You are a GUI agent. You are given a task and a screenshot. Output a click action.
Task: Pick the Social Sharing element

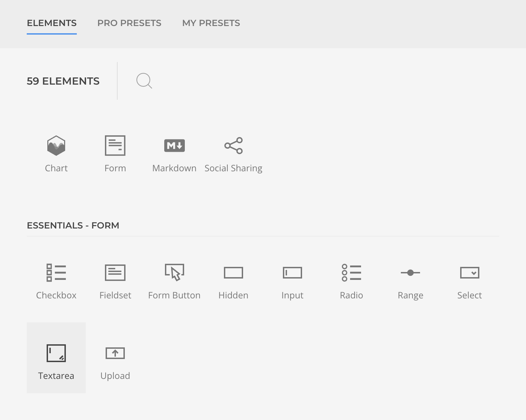point(234,153)
